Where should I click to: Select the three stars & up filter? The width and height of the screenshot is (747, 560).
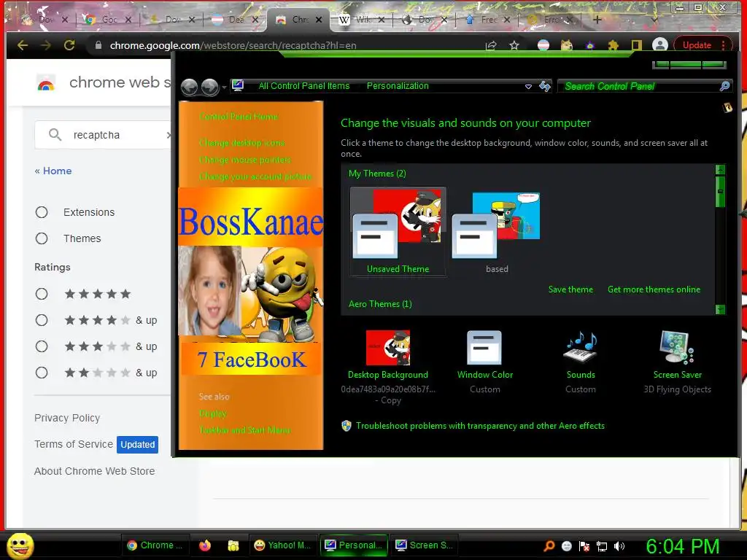click(x=42, y=346)
